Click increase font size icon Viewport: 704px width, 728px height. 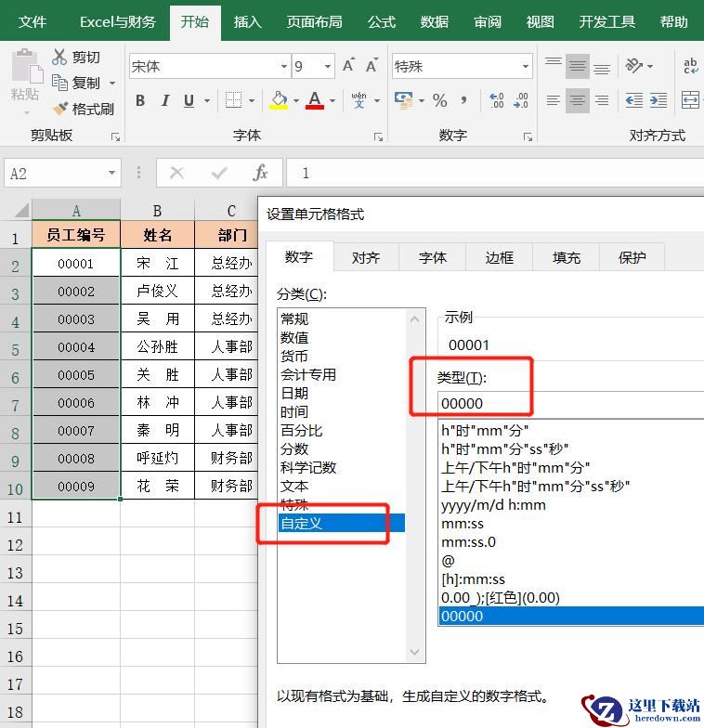coord(349,65)
